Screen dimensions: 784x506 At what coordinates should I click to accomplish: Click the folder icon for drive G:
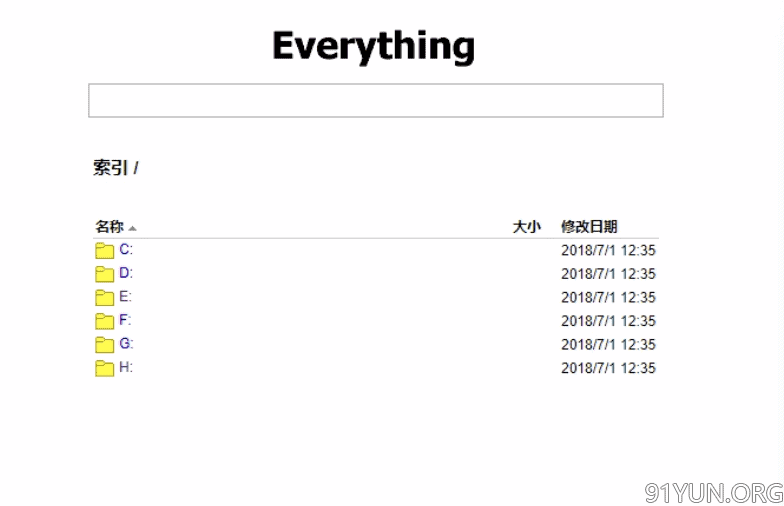tap(104, 344)
